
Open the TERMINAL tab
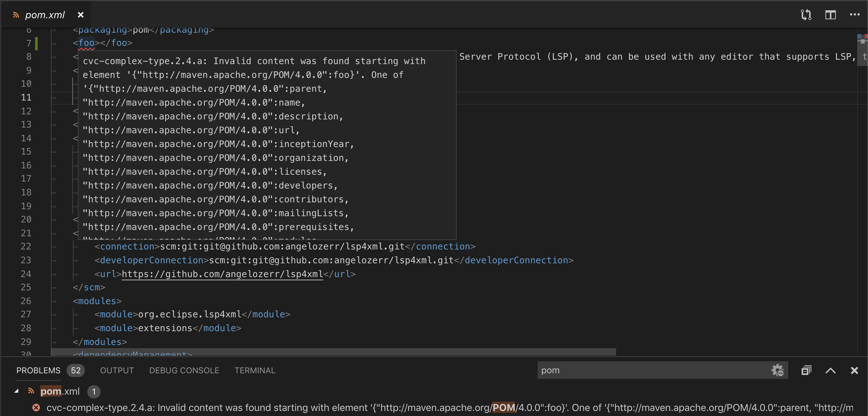coord(255,370)
